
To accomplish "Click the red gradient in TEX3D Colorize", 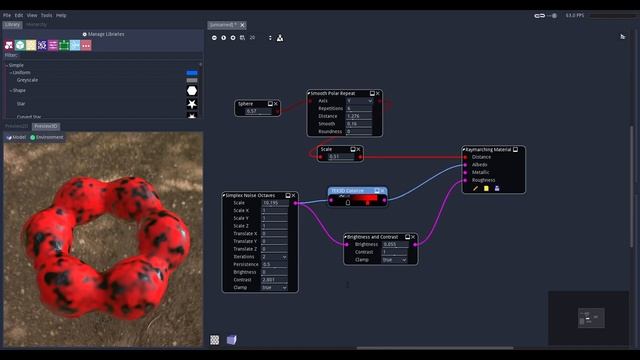I will pyautogui.click(x=358, y=198).
